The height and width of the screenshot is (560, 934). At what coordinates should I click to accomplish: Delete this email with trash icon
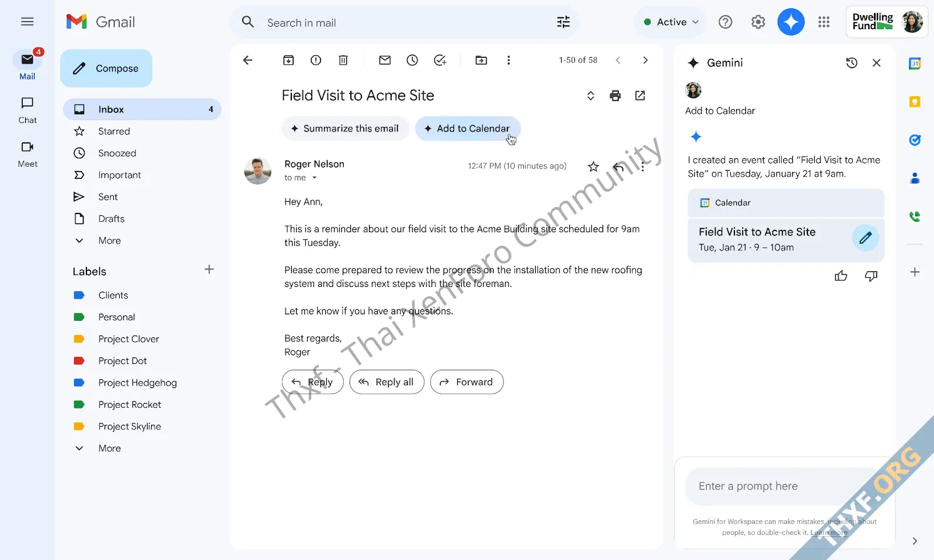coord(343,60)
